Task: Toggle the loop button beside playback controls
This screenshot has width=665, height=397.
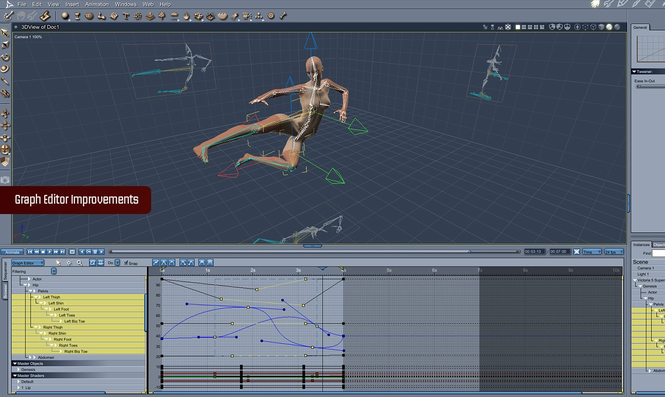Action: pos(72,252)
